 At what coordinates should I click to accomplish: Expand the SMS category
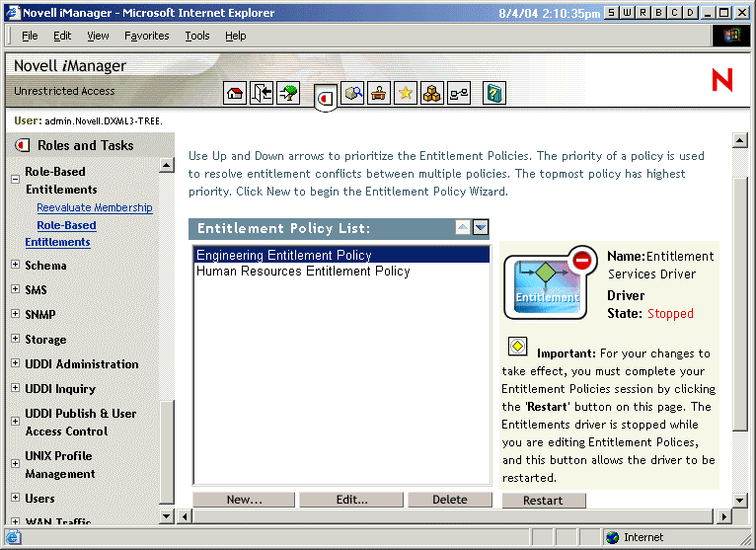16,289
